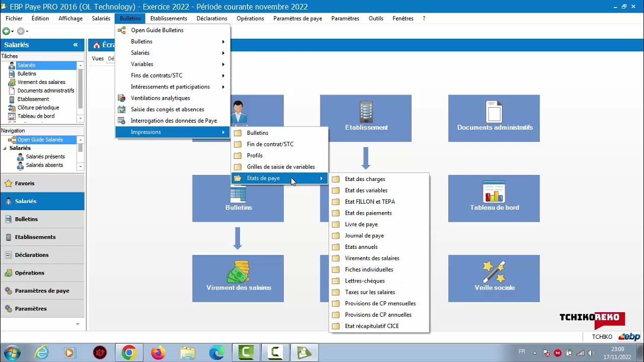Open the Outils menu
The width and height of the screenshot is (644, 362).
[x=376, y=19]
